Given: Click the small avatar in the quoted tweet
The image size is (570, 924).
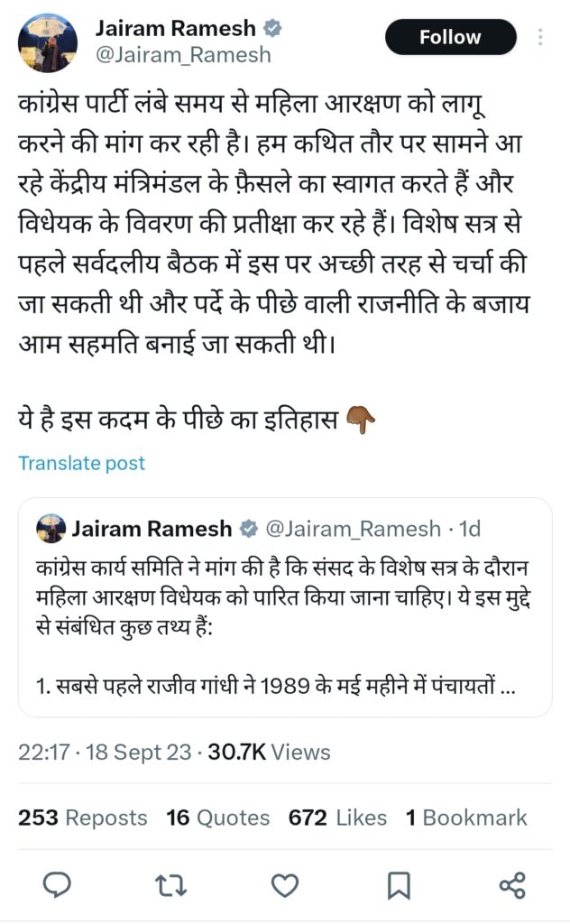Looking at the screenshot, I should [51, 526].
